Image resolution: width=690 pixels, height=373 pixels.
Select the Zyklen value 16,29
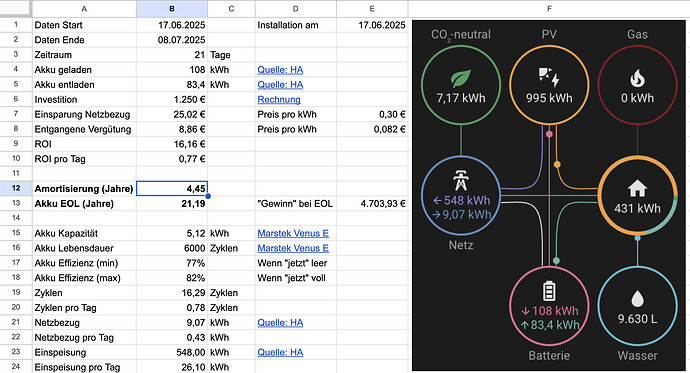(172, 293)
